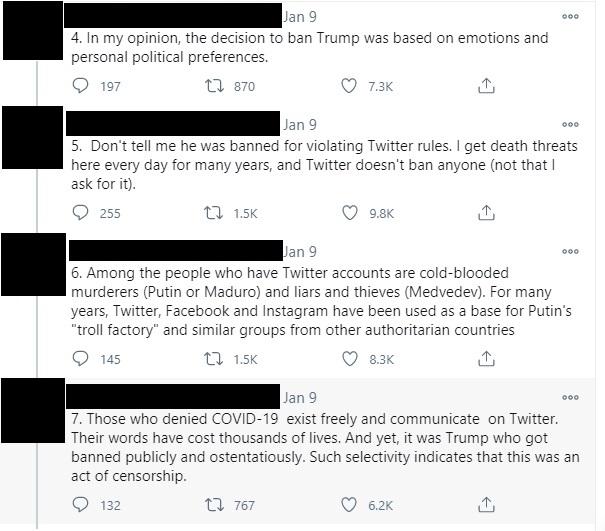Viewport: 605px width, 531px height.
Task: Share tweet 4 via share icon
Action: [x=486, y=86]
